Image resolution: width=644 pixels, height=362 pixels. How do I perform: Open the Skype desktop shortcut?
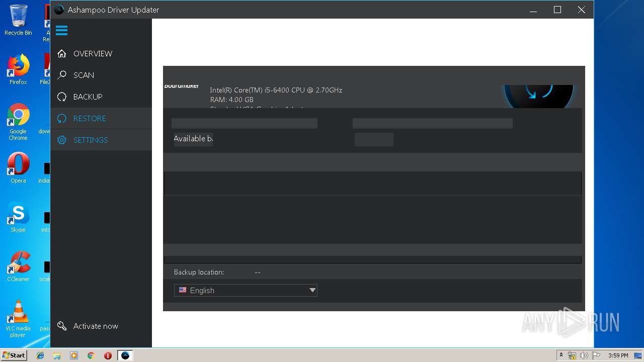click(x=18, y=217)
